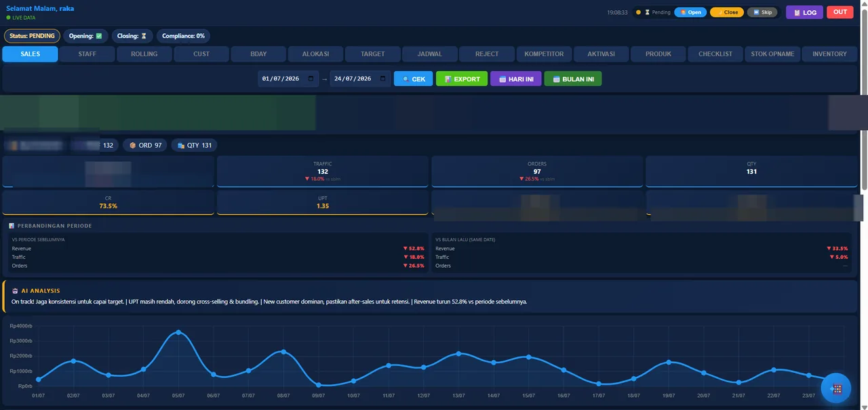
Task: Click the 'VS PERIODE SEBELUMNYA' label
Action: click(38, 240)
